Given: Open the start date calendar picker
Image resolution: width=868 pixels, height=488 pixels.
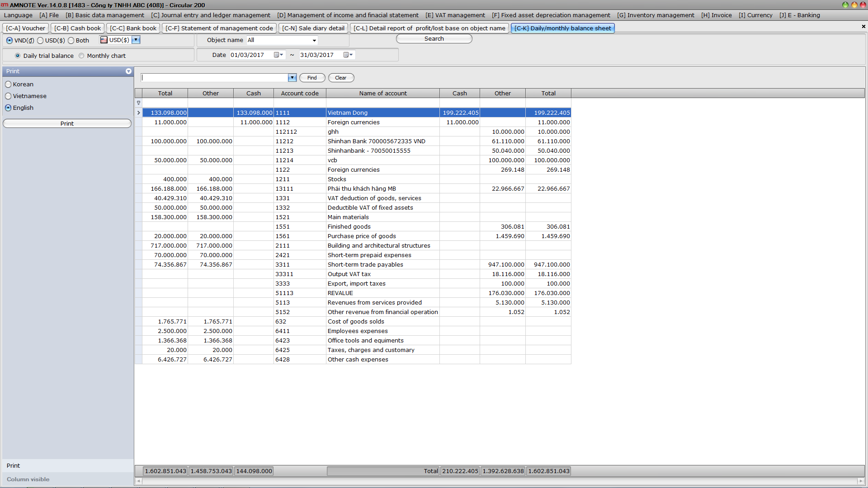Looking at the screenshot, I should pos(277,55).
